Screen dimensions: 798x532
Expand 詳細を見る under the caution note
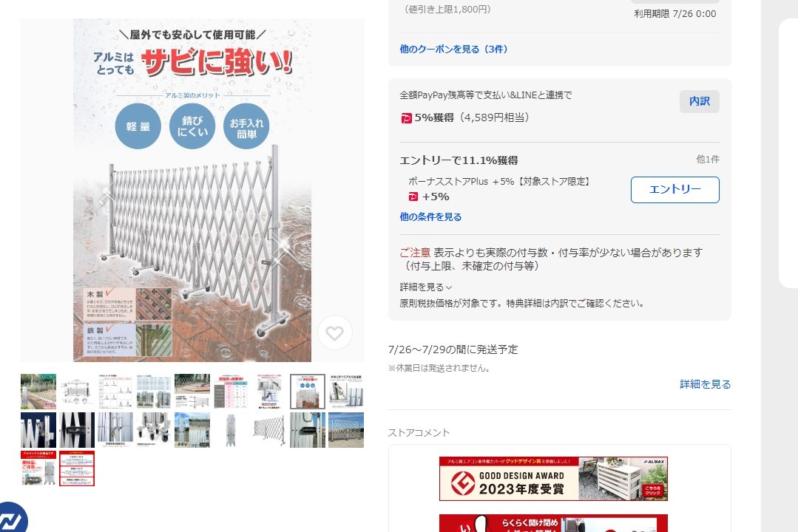click(x=425, y=287)
